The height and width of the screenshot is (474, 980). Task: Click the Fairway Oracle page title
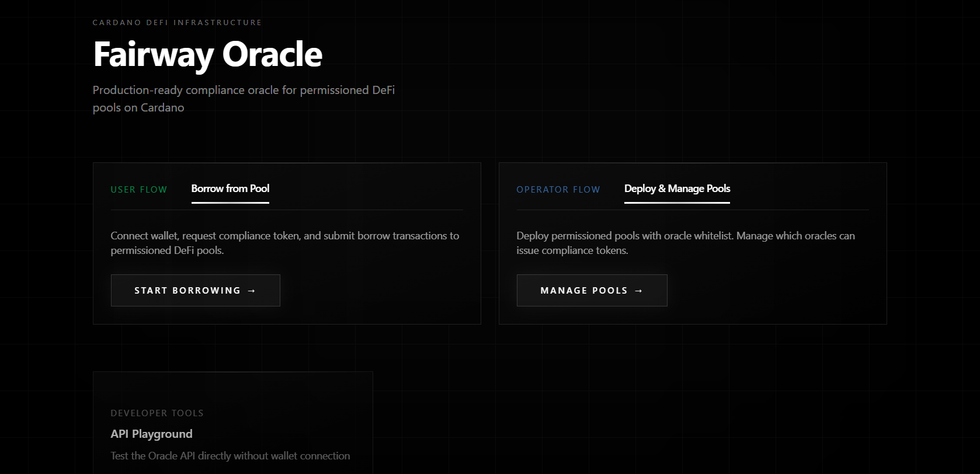207,54
